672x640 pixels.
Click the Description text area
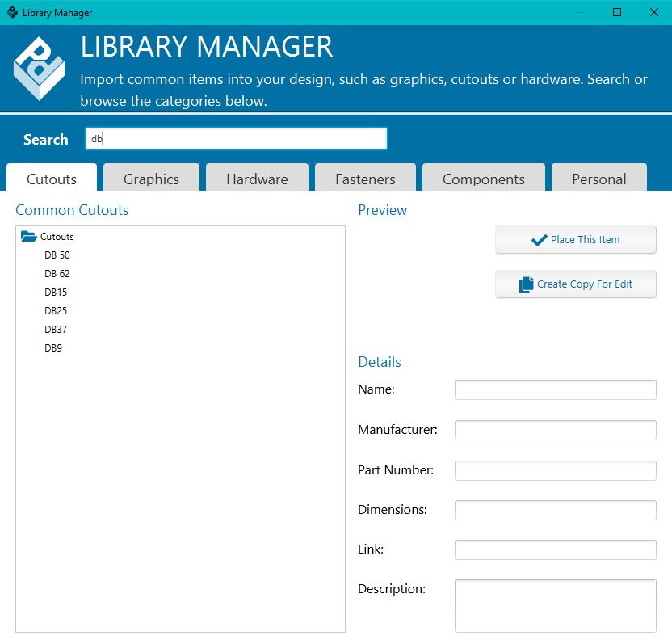tap(555, 604)
